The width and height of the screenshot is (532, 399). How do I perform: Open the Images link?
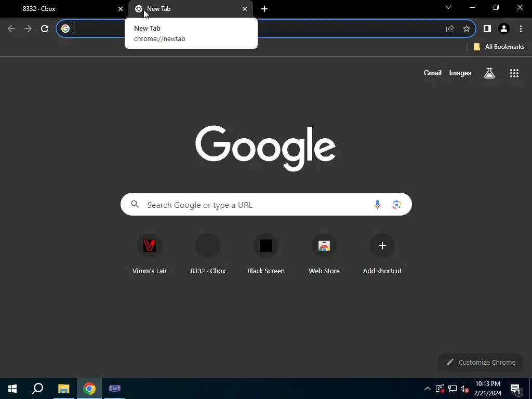460,73
